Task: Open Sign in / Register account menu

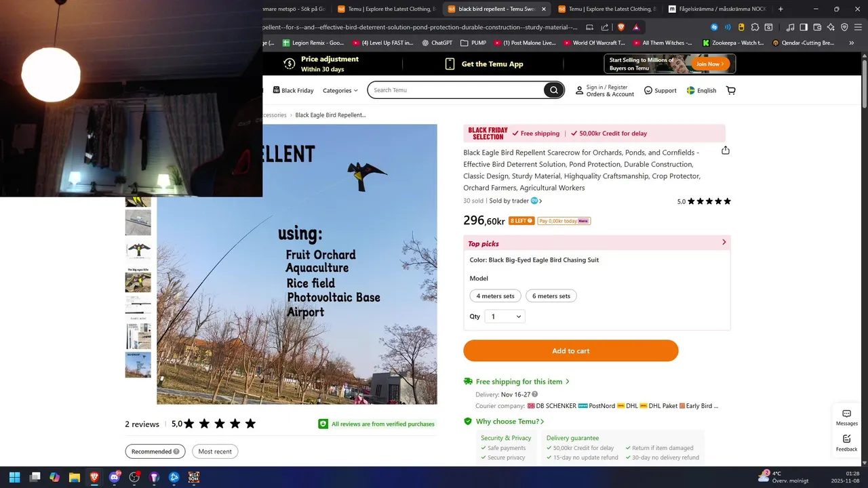Action: click(x=605, y=90)
